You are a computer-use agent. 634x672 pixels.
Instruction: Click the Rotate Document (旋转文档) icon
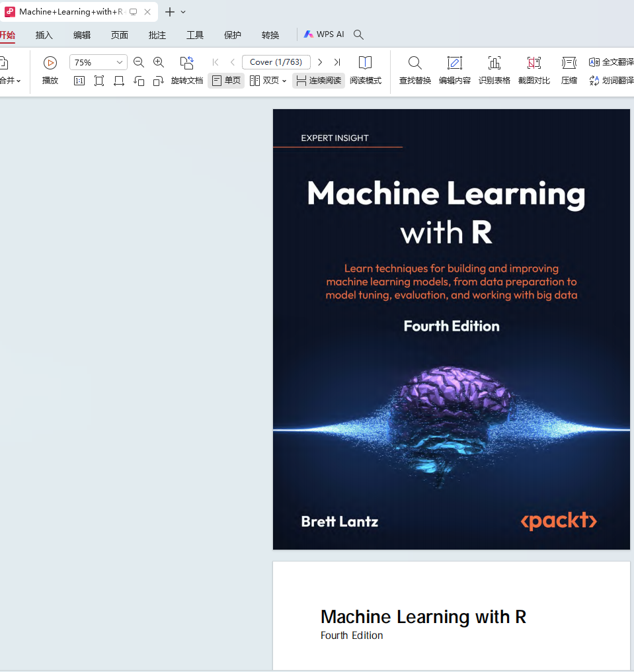pyautogui.click(x=187, y=63)
